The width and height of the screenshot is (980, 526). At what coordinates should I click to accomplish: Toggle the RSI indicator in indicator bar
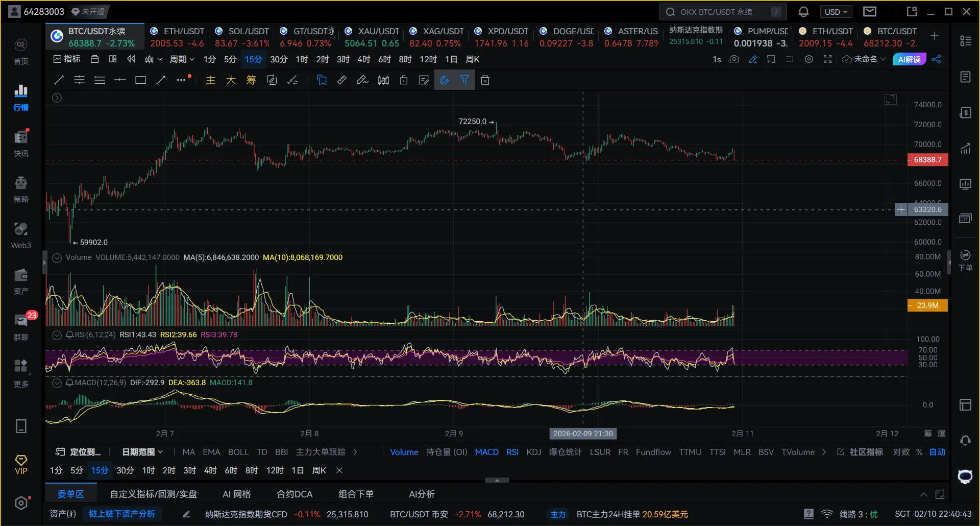coord(512,452)
